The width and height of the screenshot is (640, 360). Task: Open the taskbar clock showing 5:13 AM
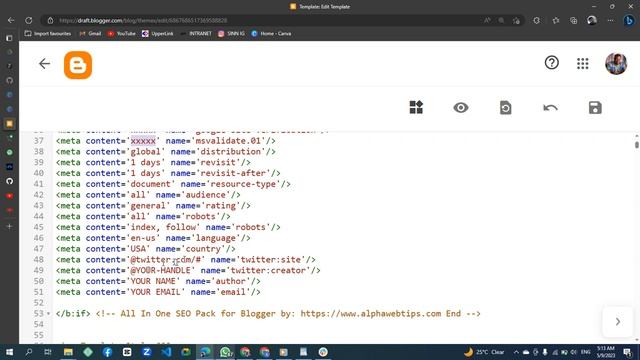pos(605,352)
